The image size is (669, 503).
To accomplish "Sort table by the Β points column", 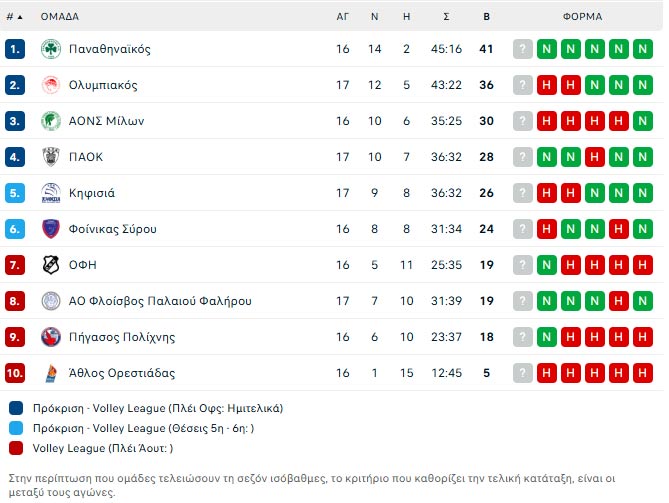I will [x=486, y=17].
